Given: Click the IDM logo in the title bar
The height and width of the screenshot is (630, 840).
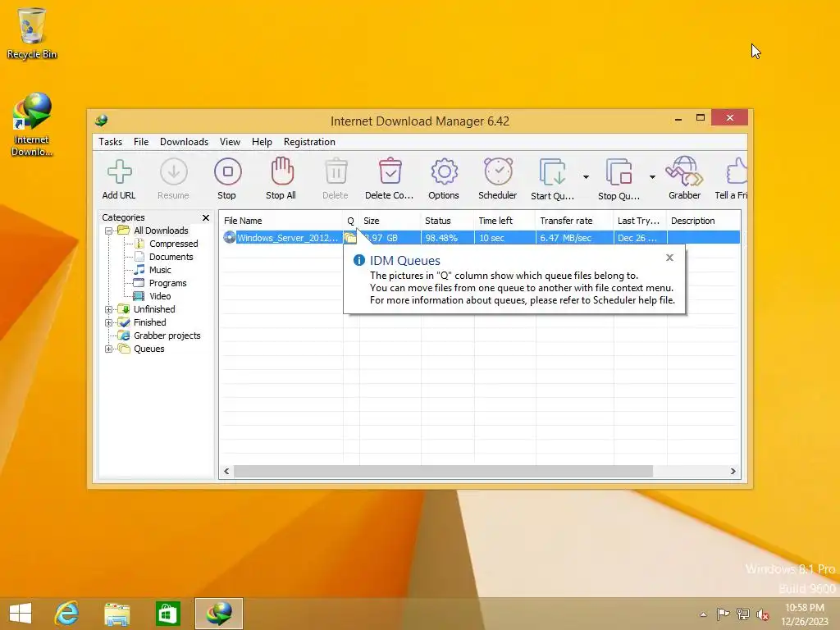Looking at the screenshot, I should click(101, 120).
